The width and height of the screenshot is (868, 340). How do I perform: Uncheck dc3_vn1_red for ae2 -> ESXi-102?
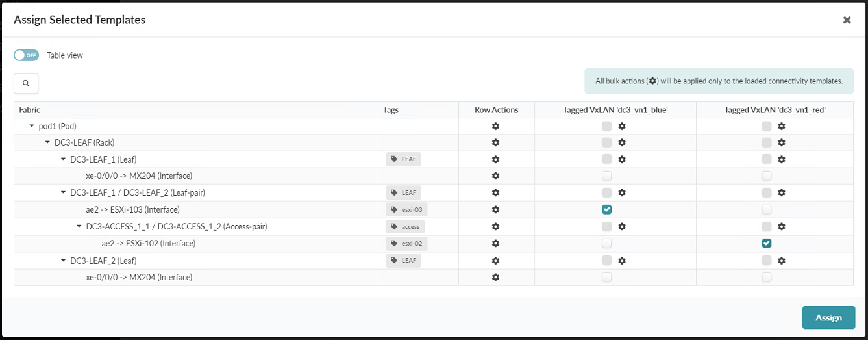click(767, 243)
